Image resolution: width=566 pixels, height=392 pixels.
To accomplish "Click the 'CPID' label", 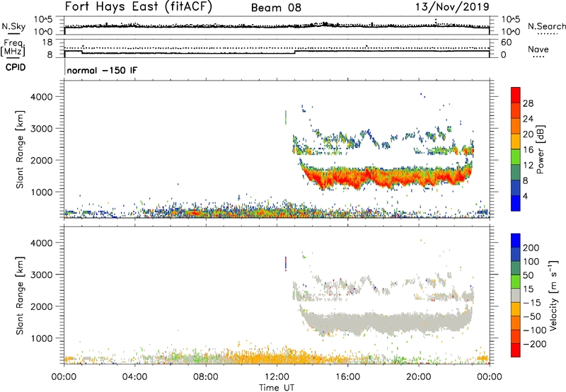I will tap(16, 67).
